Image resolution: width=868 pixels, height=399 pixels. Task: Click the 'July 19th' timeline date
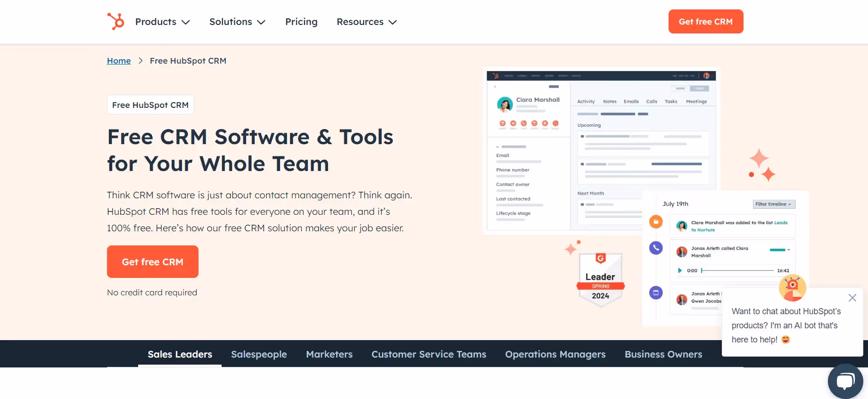coord(676,204)
